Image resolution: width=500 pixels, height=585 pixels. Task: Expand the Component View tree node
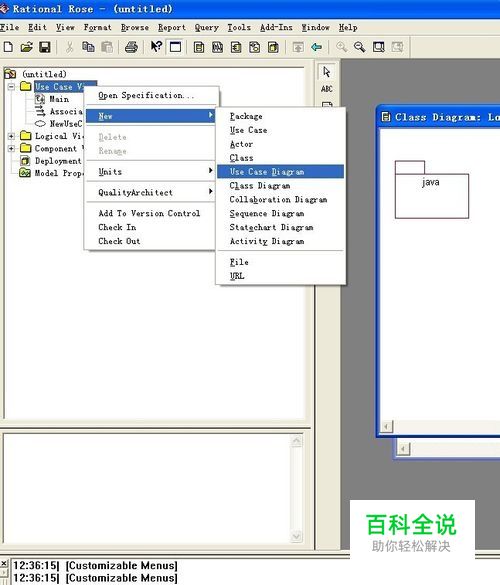point(12,149)
